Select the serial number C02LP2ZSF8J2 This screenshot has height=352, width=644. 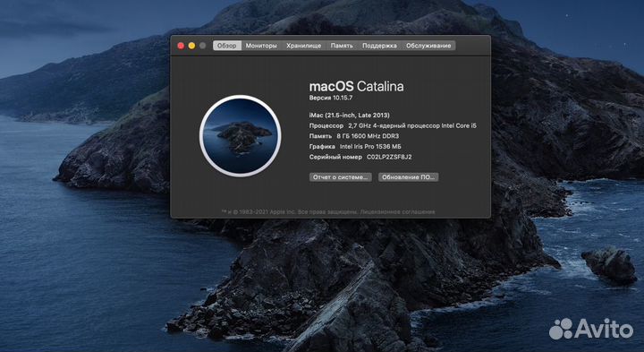pos(389,157)
